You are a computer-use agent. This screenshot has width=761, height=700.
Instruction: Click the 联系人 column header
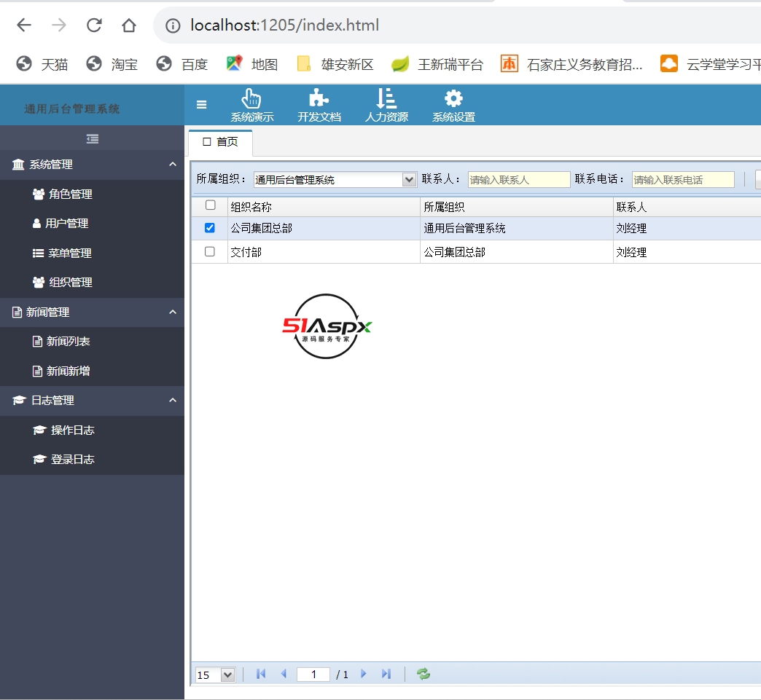[687, 207]
